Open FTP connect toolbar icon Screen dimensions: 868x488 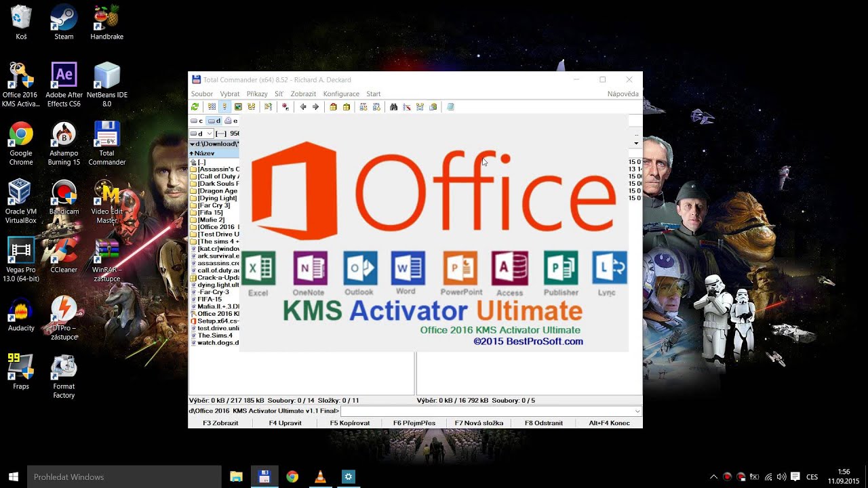point(363,107)
